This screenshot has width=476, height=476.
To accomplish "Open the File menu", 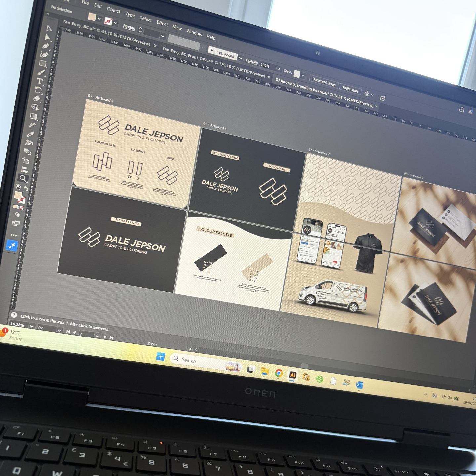I will coord(85,2).
